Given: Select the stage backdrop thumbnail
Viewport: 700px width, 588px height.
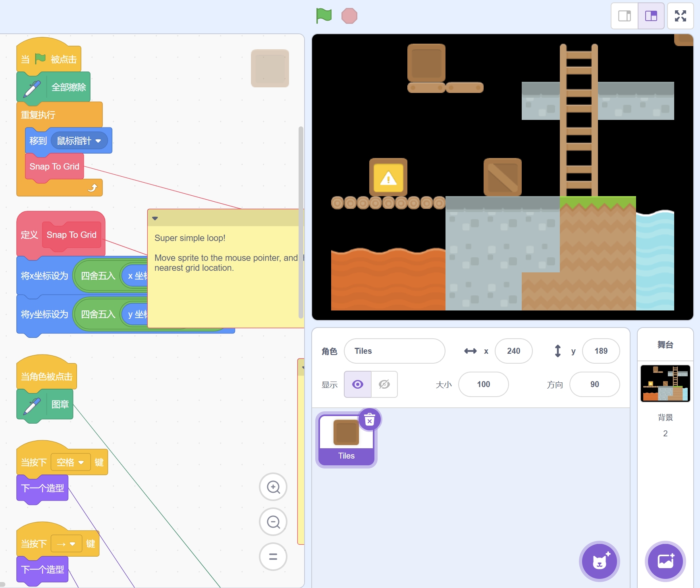Looking at the screenshot, I should point(665,383).
